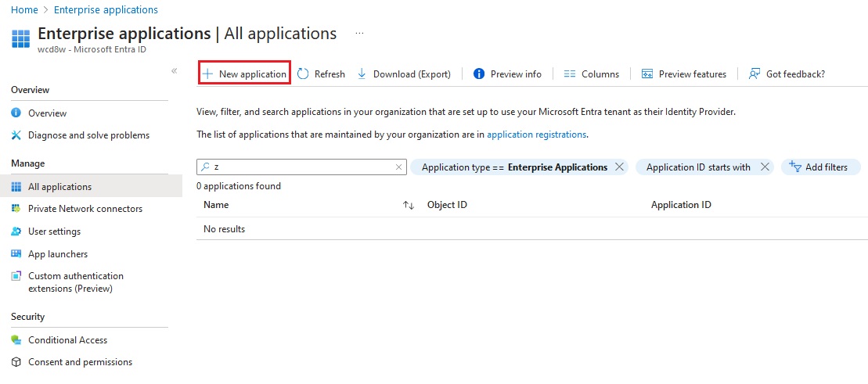The image size is (868, 384).
Task: Remove the Application type filter
Action: coord(619,167)
